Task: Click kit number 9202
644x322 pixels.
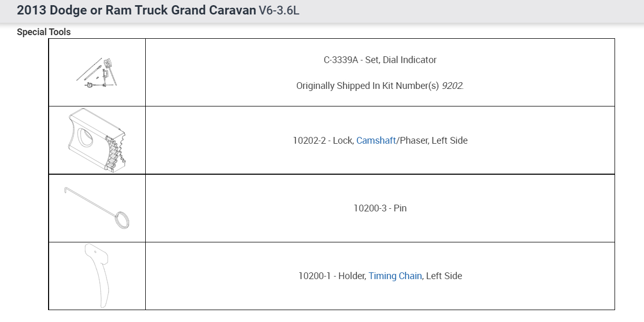Action: click(x=452, y=86)
